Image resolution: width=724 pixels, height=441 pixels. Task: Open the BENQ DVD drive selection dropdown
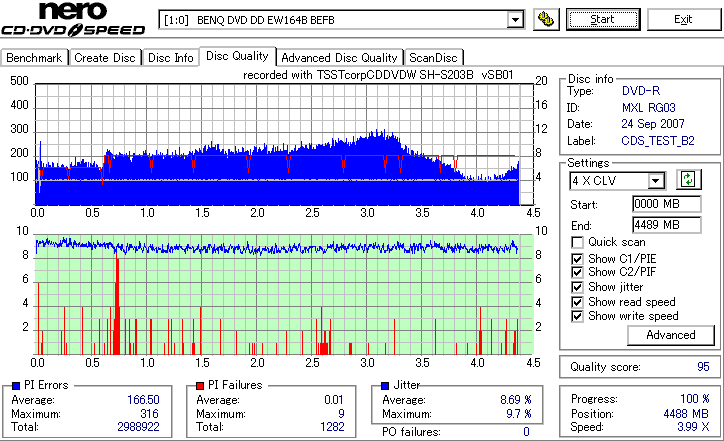[515, 20]
